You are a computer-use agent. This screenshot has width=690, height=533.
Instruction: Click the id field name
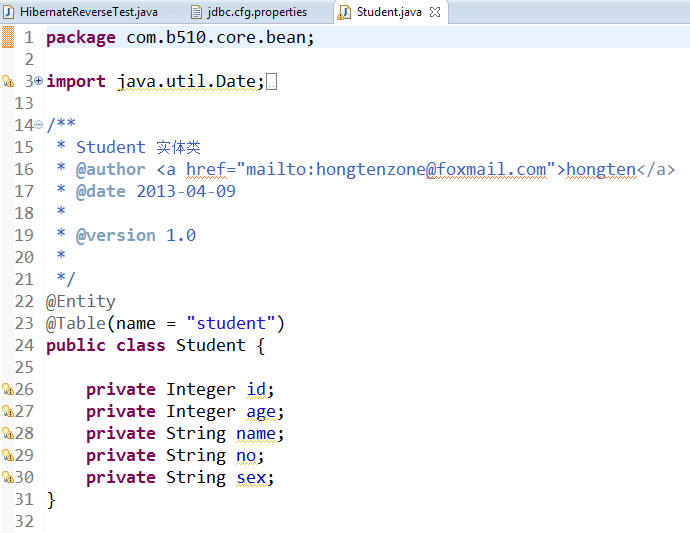coord(256,390)
